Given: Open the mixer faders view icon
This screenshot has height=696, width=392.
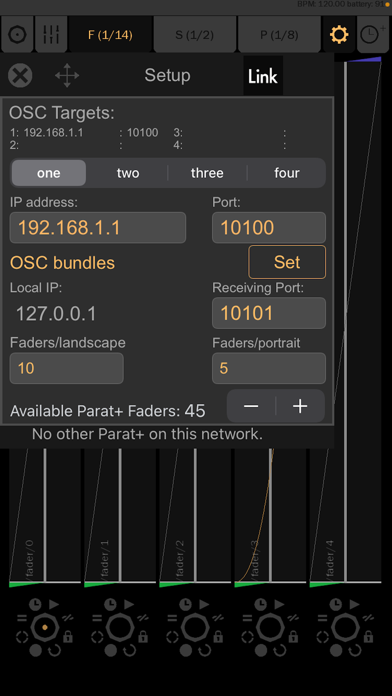Looking at the screenshot, I should pyautogui.click(x=51, y=34).
